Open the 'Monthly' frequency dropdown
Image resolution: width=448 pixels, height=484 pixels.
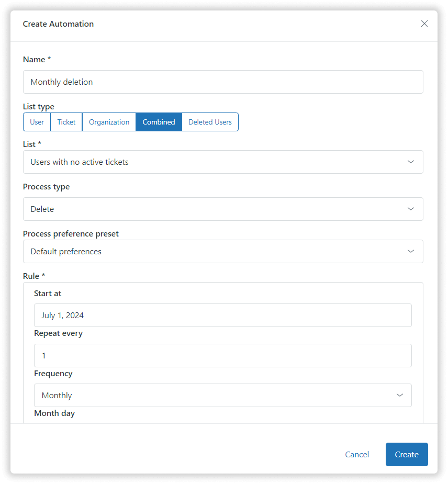click(x=209, y=396)
